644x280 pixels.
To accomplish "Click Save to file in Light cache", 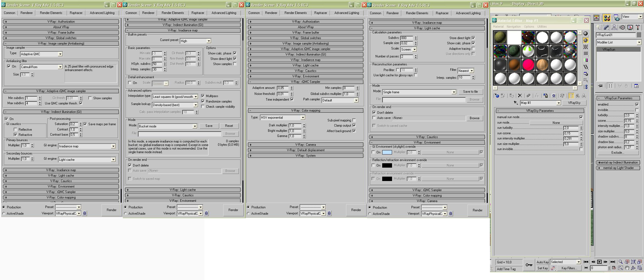I will click(470, 92).
